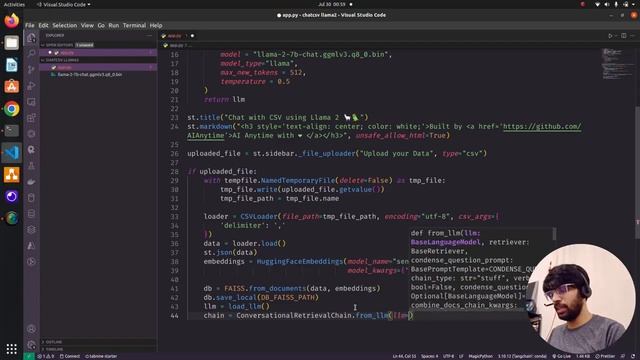Run Python file with play icon
Screen dimensions: 640x360
(x=610, y=36)
